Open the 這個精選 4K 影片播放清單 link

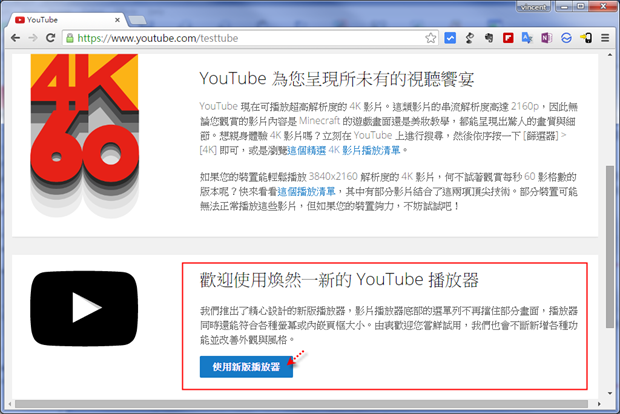point(344,150)
